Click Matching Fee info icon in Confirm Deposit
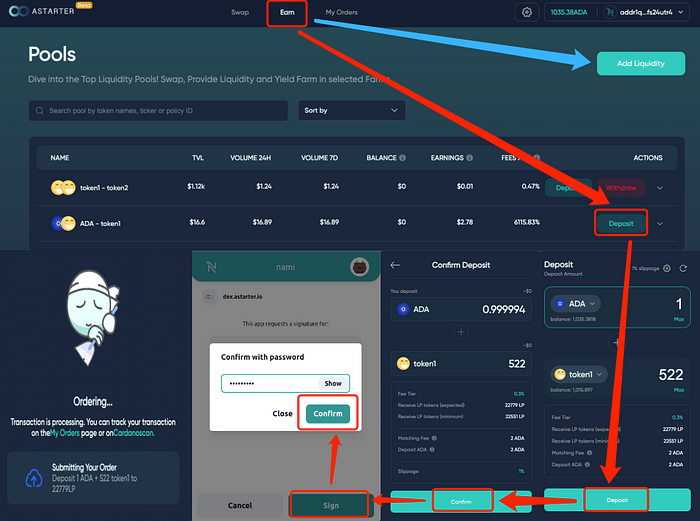The height and width of the screenshot is (521, 700). pyautogui.click(x=434, y=438)
